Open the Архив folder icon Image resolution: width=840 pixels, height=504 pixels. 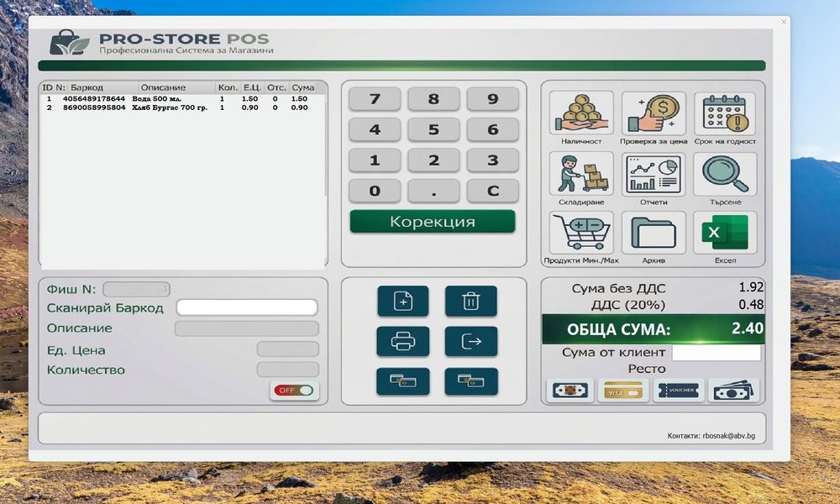pos(654,233)
